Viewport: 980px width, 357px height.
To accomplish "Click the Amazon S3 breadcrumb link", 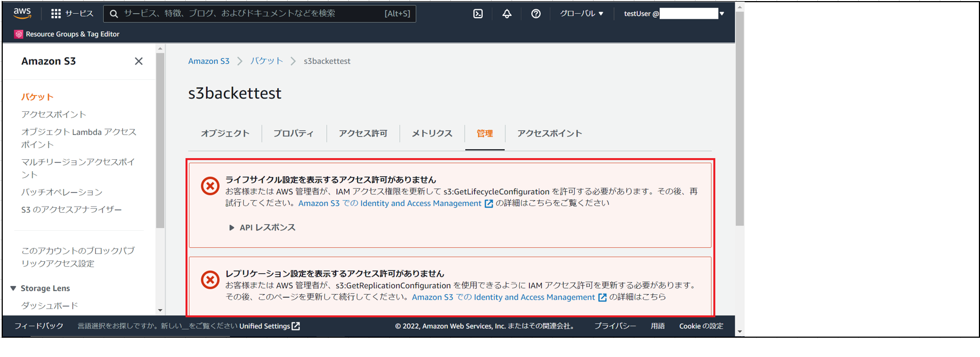I will [209, 61].
